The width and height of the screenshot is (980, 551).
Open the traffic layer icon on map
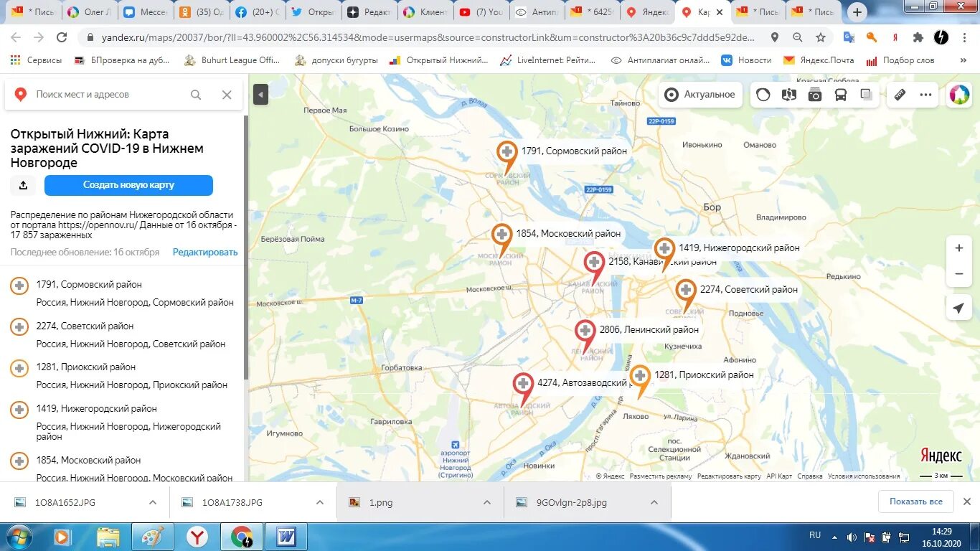763,94
